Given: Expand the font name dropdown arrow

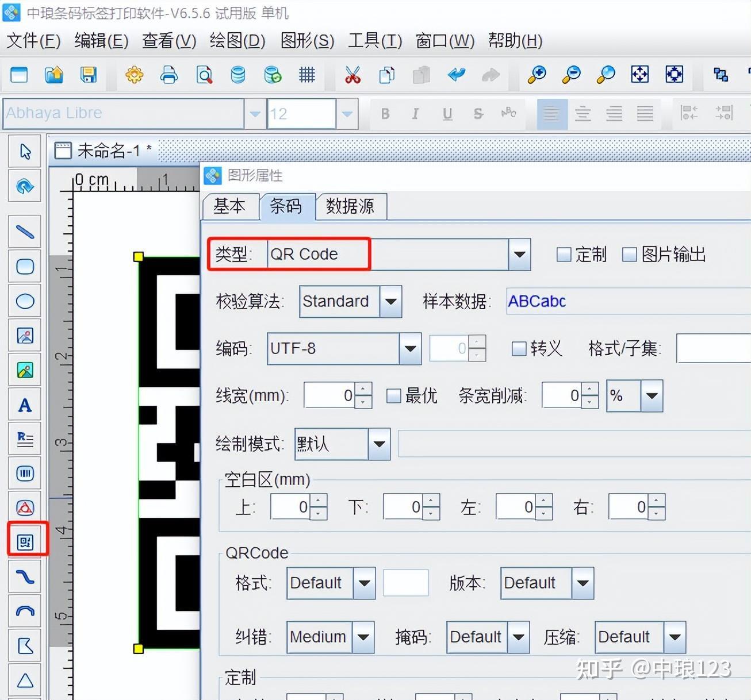Looking at the screenshot, I should 255,114.
